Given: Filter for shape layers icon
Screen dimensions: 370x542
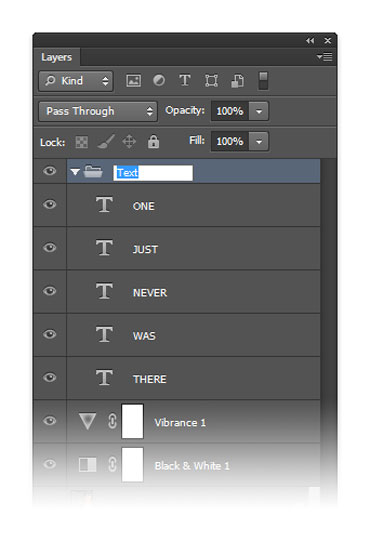Looking at the screenshot, I should coord(211,81).
